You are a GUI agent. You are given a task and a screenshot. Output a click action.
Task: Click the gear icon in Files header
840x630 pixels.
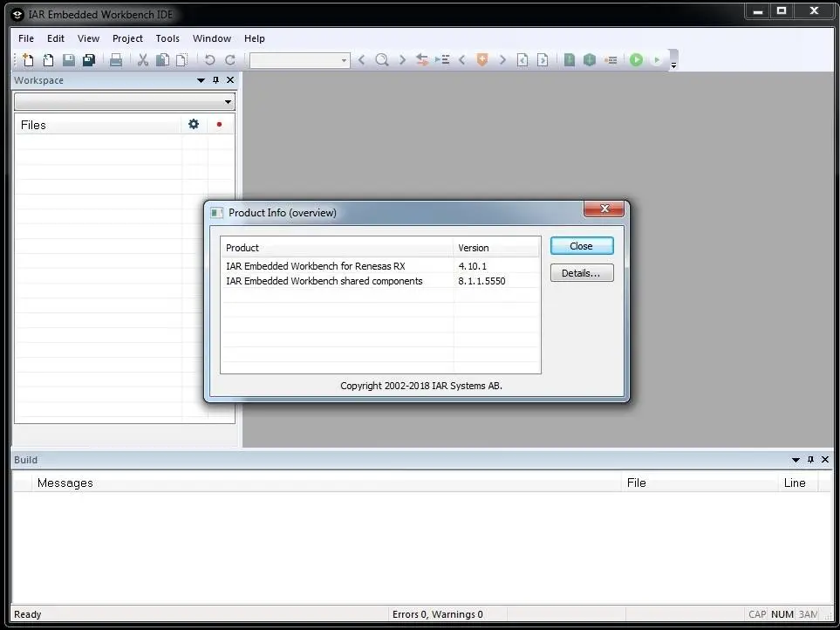(x=194, y=124)
